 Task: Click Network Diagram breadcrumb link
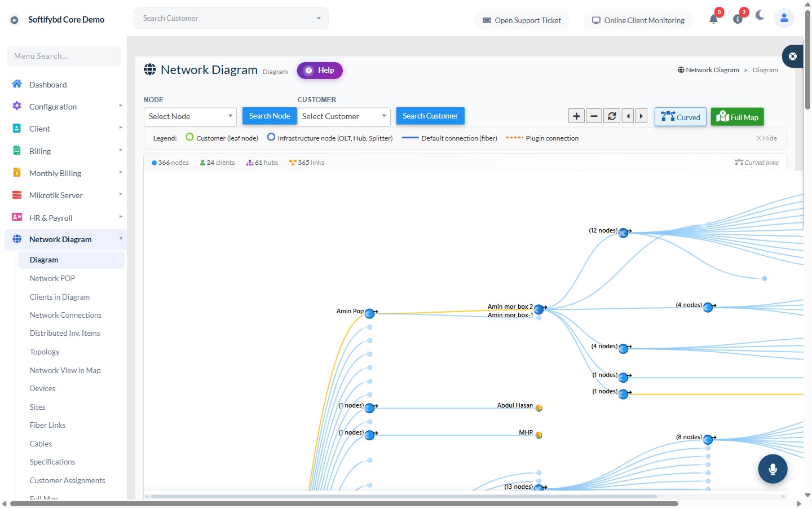point(708,70)
